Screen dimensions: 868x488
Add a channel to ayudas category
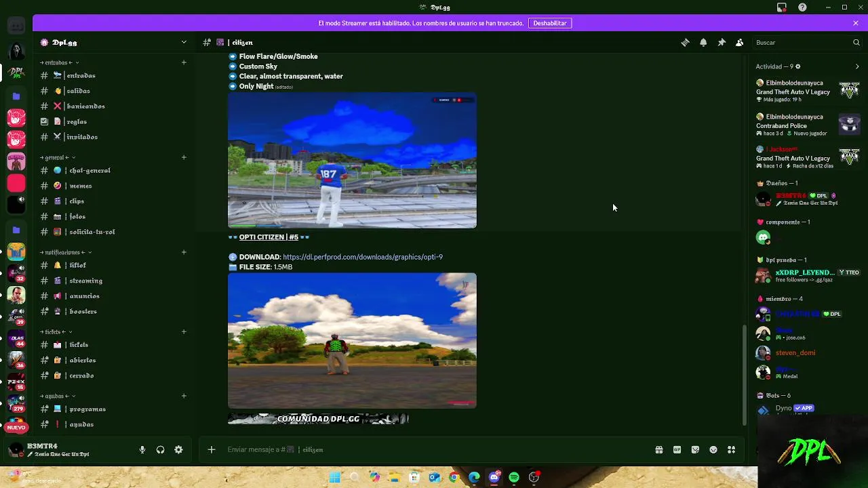tap(184, 396)
